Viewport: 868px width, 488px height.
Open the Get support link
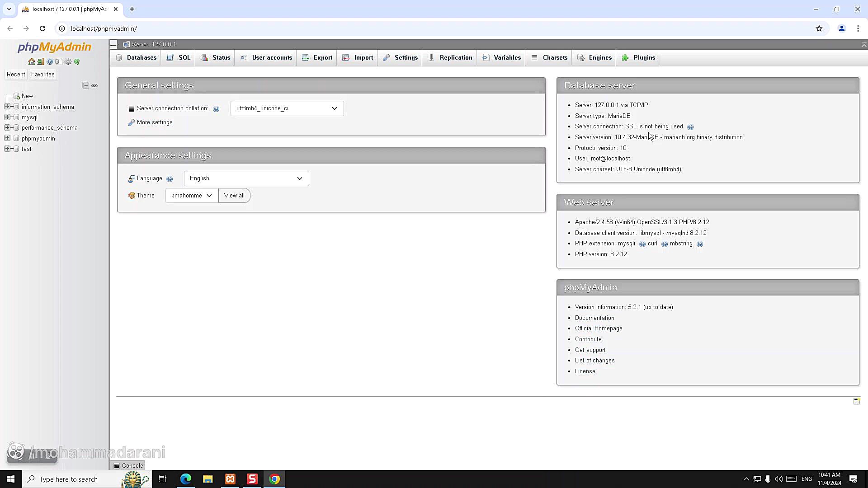pos(590,350)
